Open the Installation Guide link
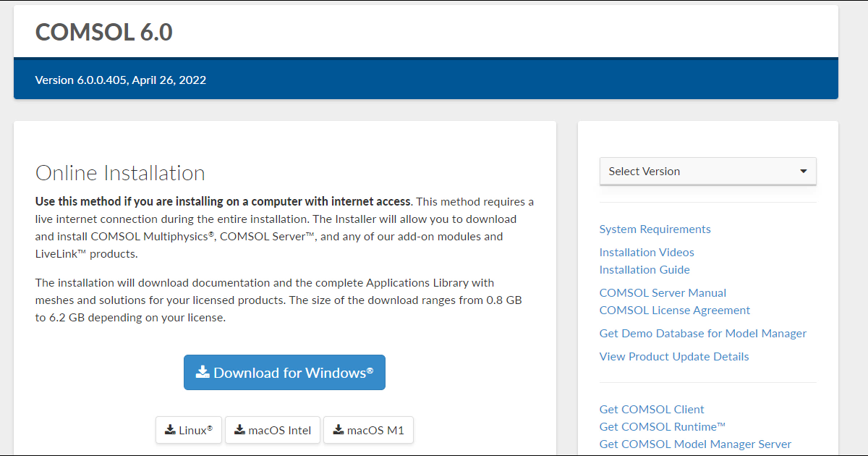The width and height of the screenshot is (868, 456). [644, 270]
